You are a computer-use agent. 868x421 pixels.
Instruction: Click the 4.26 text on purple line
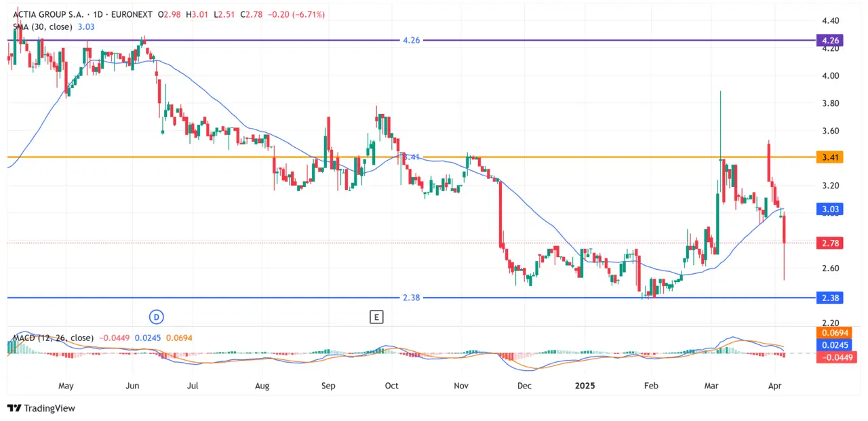[412, 41]
